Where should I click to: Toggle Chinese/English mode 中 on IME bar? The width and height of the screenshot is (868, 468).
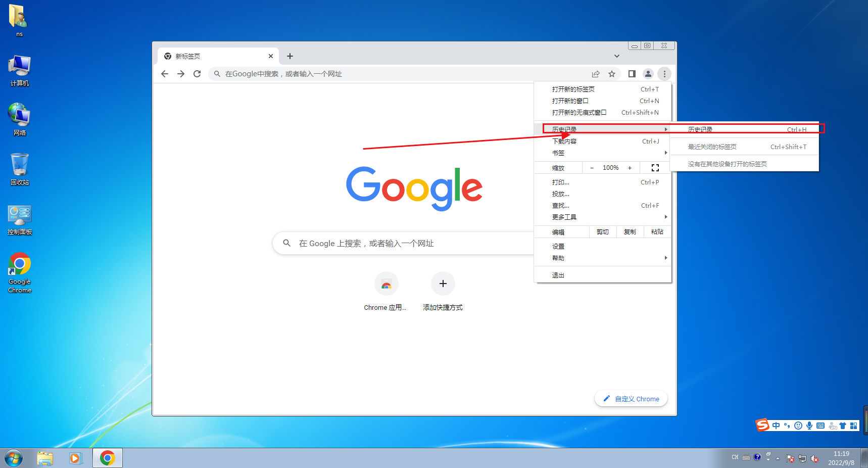point(776,426)
